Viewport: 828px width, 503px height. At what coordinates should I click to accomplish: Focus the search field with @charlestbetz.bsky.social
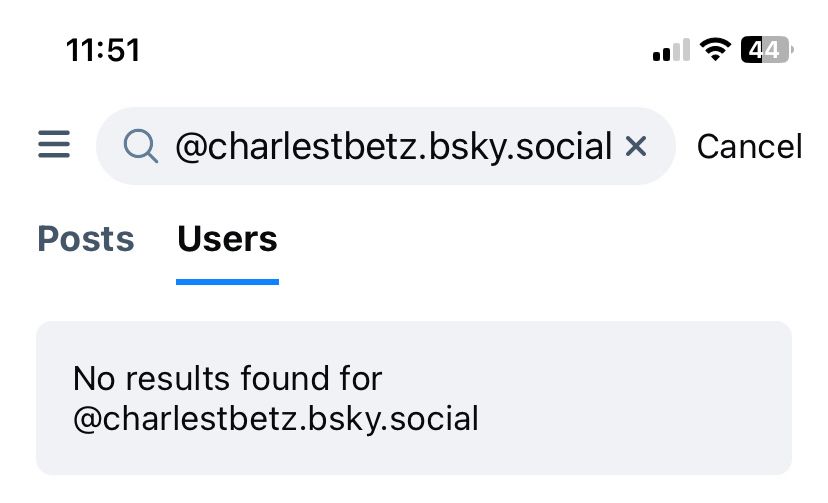pos(392,147)
